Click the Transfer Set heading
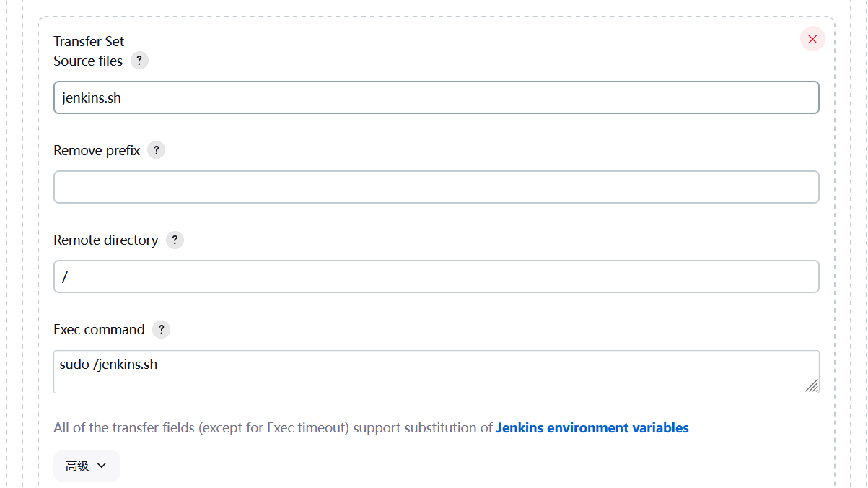This screenshot has height=488, width=868. (89, 41)
